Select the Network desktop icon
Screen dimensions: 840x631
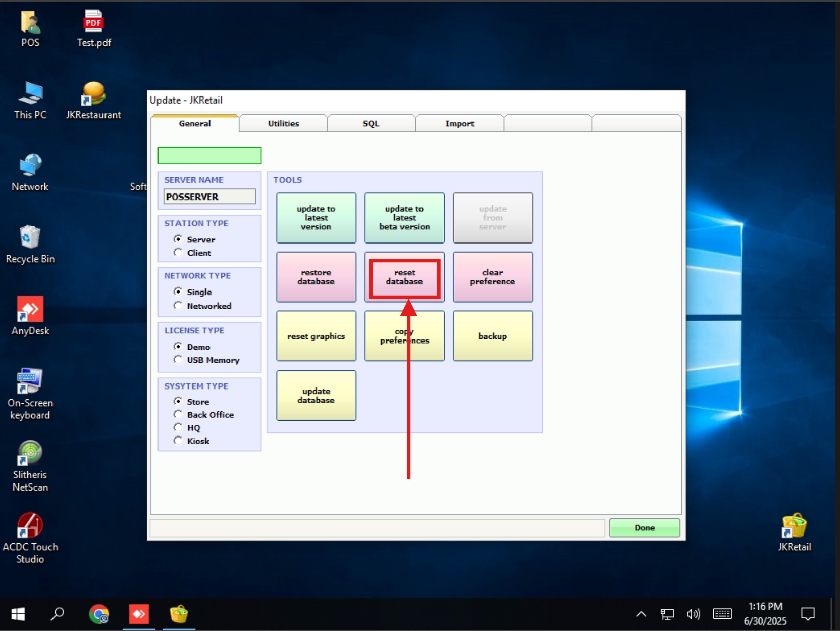[30, 173]
